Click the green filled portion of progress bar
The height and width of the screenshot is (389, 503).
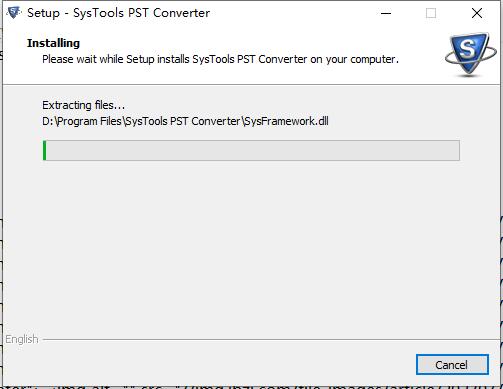point(45,150)
